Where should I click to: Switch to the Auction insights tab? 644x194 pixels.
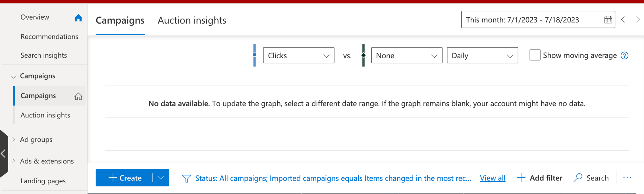(x=192, y=20)
